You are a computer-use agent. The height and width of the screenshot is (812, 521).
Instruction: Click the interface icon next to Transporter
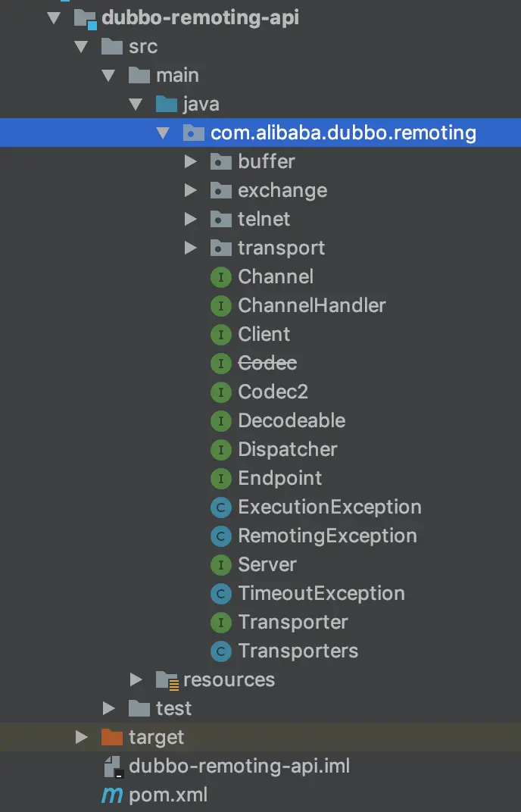click(x=220, y=622)
